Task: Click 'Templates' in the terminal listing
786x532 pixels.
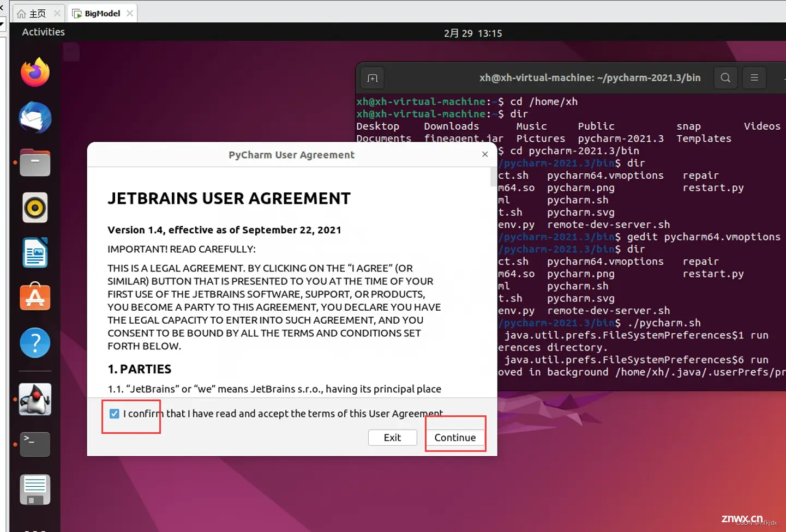Action: [x=704, y=138]
